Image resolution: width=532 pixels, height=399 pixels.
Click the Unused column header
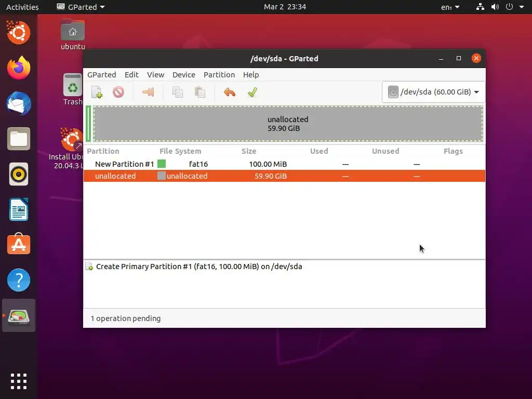tap(386, 151)
